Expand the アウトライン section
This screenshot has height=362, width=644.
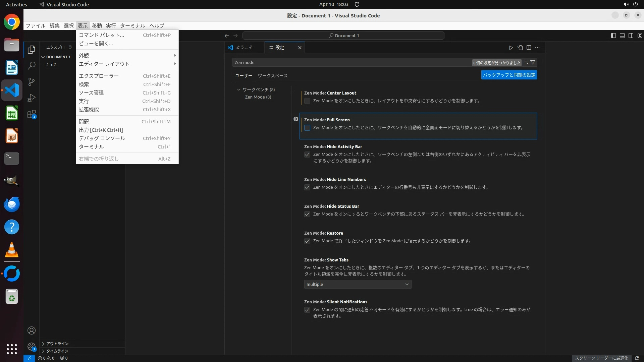coord(57,344)
